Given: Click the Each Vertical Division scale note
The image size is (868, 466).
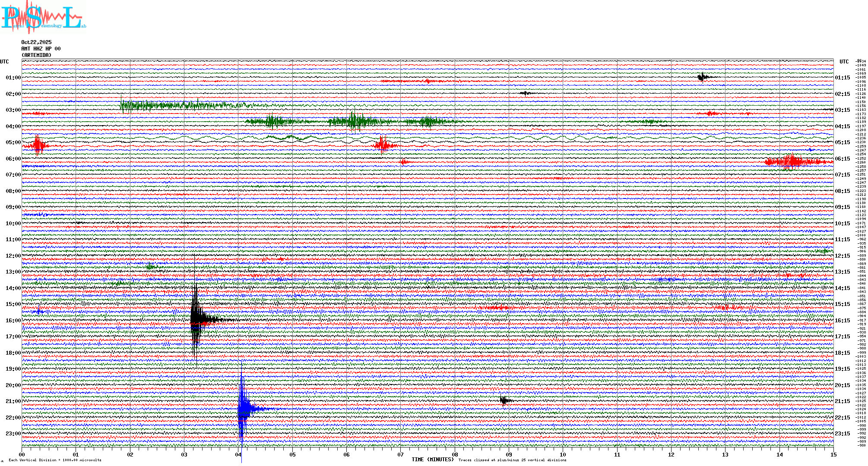Looking at the screenshot, I should click(55, 460).
